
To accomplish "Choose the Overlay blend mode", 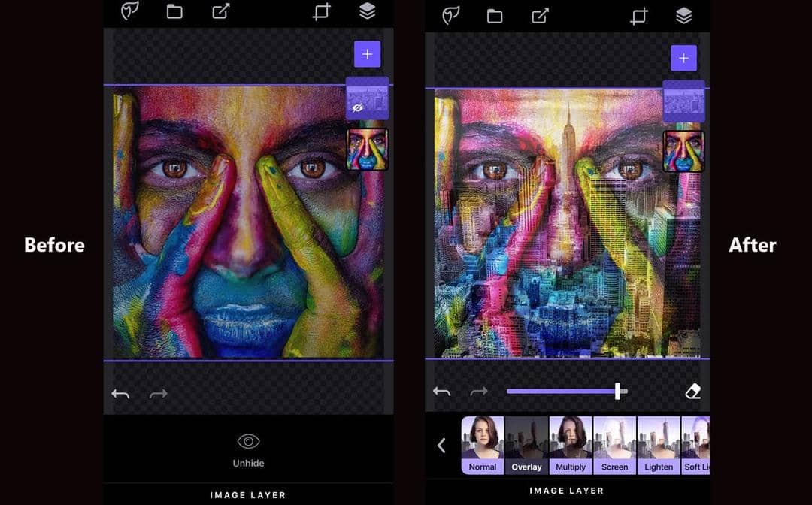I will click(x=526, y=446).
